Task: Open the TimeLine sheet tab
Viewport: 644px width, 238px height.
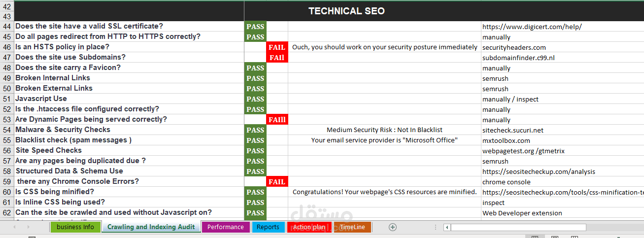Action: (352, 227)
